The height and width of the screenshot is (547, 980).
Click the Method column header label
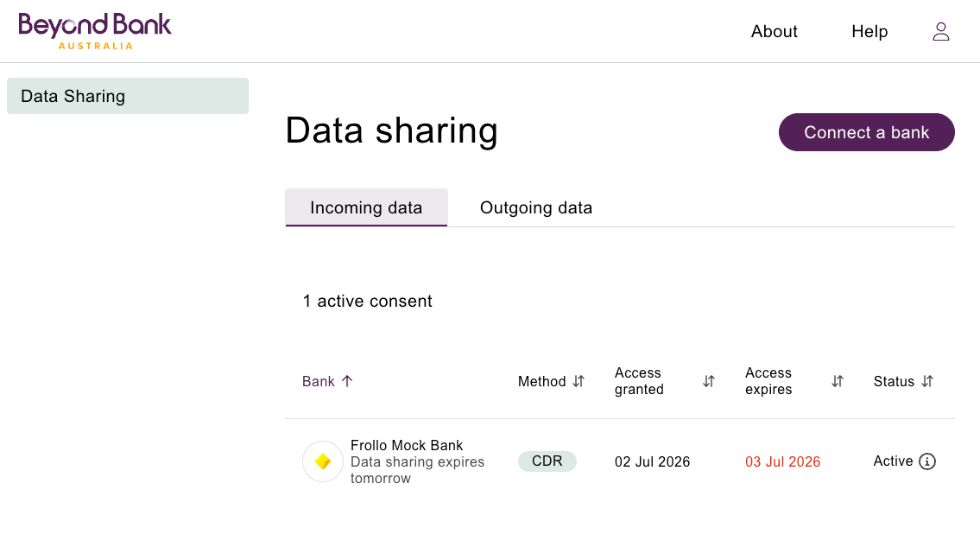tap(541, 381)
